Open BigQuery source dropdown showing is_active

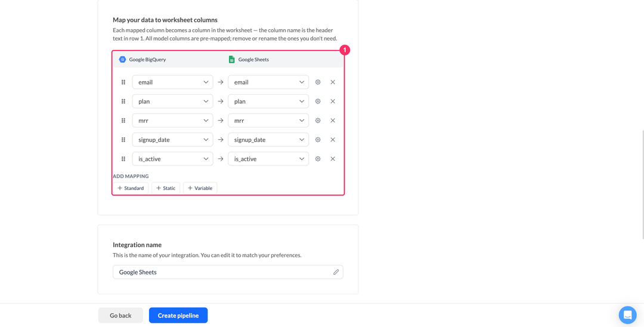click(172, 159)
